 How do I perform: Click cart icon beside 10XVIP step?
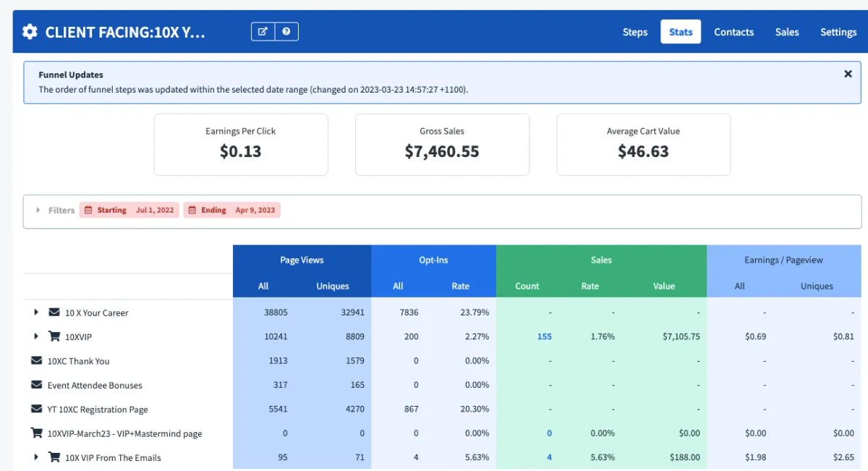pos(54,336)
